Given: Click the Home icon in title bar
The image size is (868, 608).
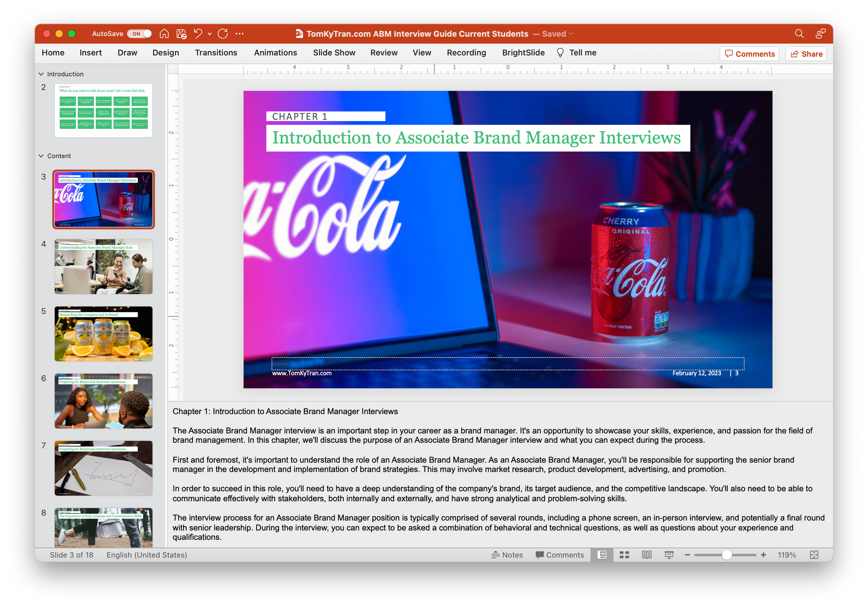Looking at the screenshot, I should [x=164, y=34].
